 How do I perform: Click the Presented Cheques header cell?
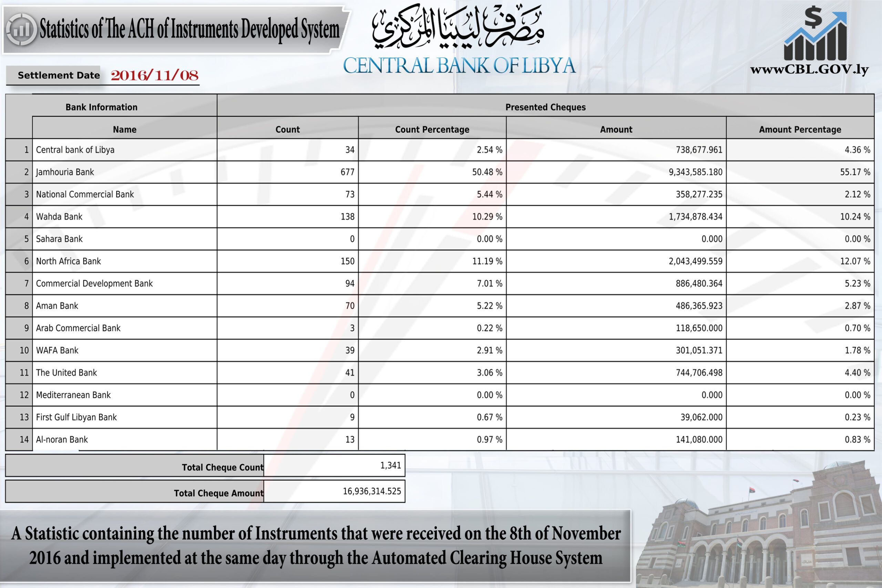pos(546,107)
